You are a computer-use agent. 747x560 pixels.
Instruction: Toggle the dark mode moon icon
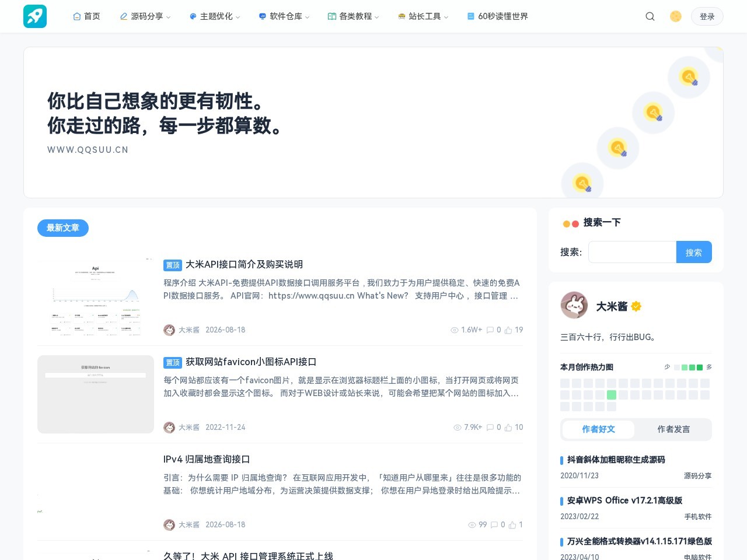point(676,16)
